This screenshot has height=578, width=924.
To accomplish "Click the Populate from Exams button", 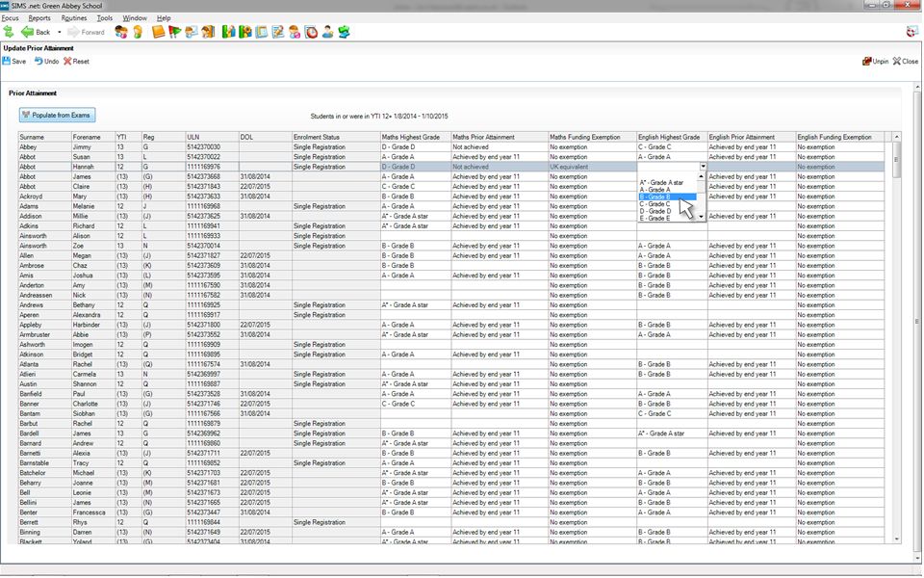I will pyautogui.click(x=57, y=115).
